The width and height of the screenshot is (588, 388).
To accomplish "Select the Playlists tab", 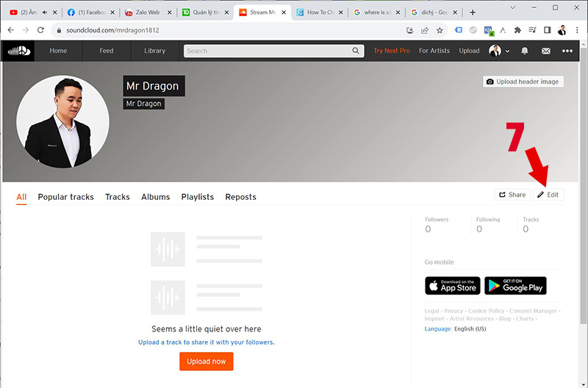I will pyautogui.click(x=197, y=197).
